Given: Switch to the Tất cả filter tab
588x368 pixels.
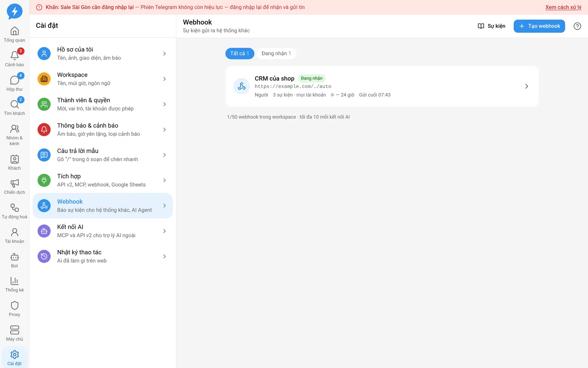Looking at the screenshot, I should [x=240, y=53].
